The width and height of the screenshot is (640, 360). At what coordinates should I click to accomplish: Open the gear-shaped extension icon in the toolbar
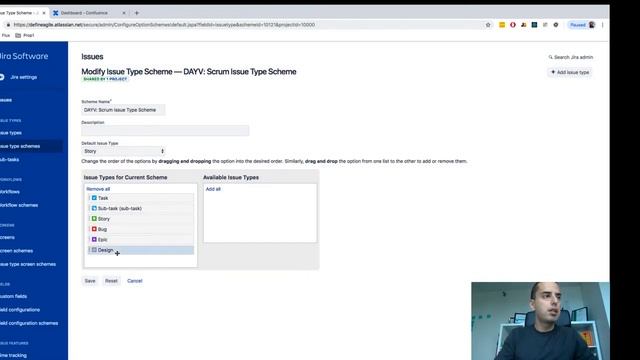point(556,25)
